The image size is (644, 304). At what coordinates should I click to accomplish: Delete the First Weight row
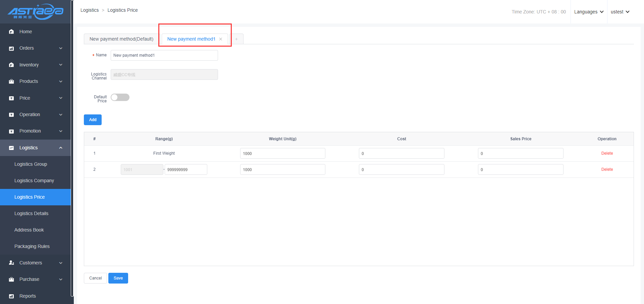(607, 153)
